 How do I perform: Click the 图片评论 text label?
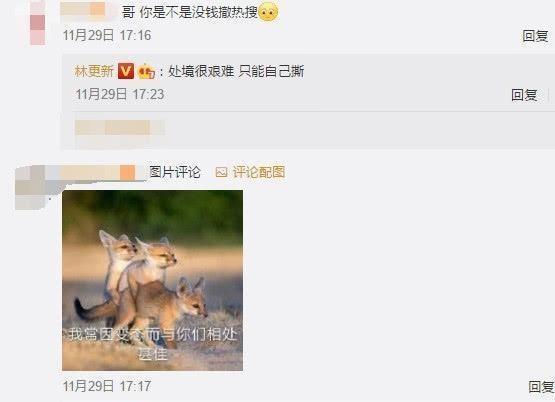[175, 172]
